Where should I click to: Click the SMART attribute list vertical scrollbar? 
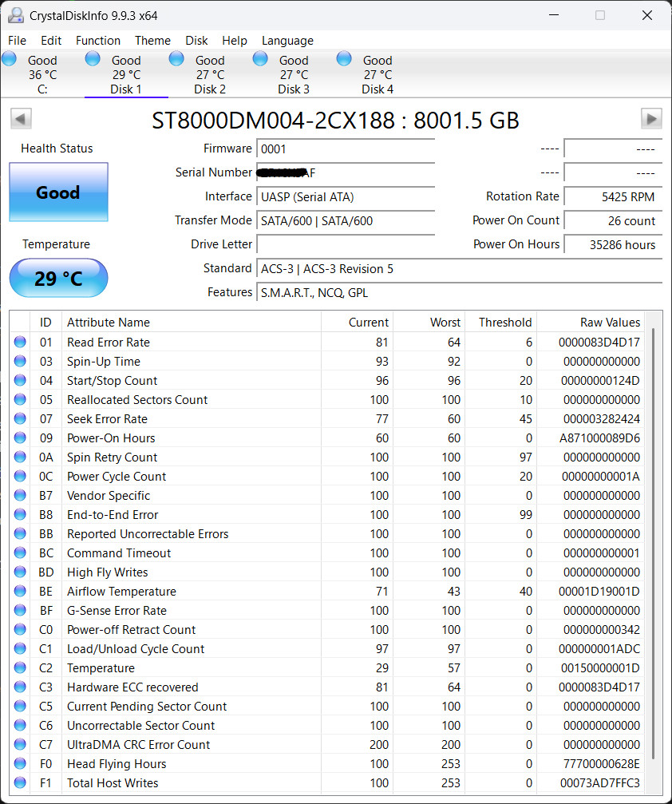pos(653,545)
